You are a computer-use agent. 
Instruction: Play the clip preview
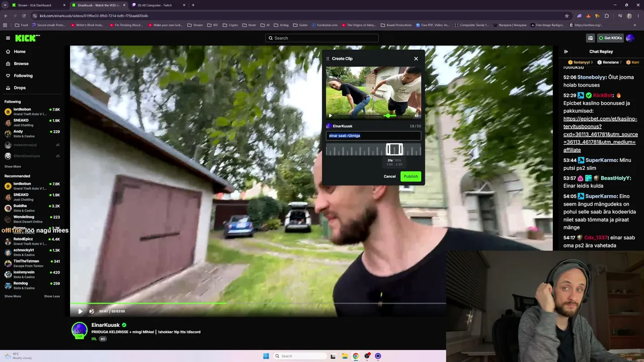pos(331,116)
